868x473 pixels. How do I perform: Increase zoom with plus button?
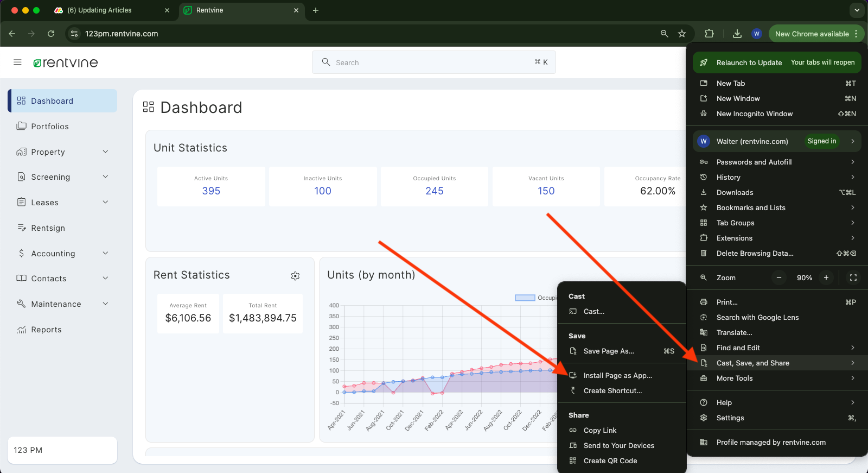point(826,278)
